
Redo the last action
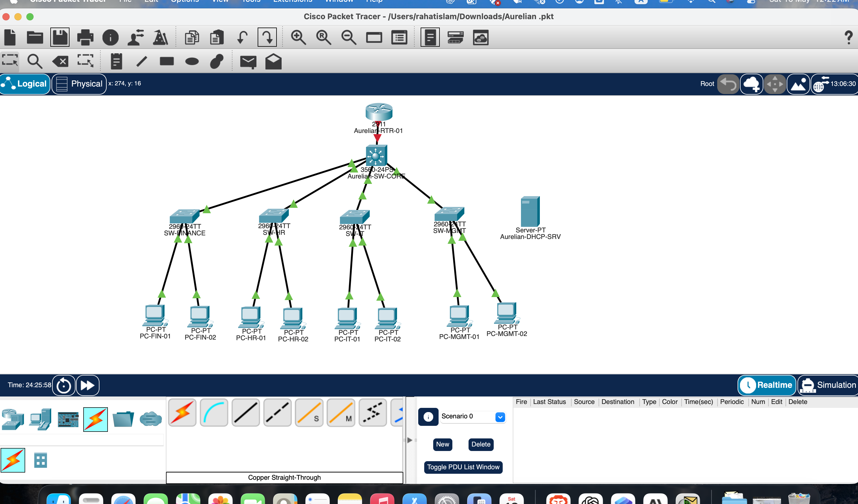[x=267, y=37]
